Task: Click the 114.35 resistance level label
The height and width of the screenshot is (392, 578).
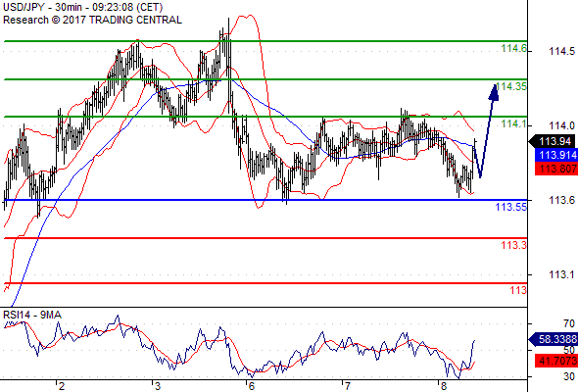Action: pos(511,86)
